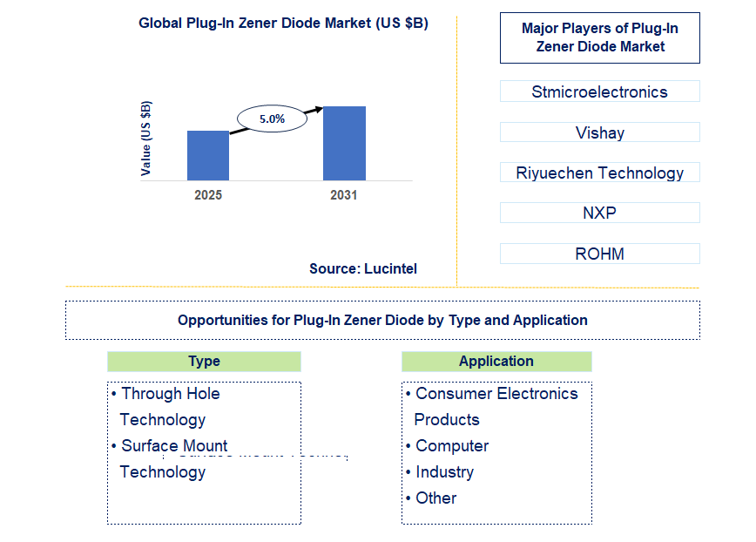Select the 2031 blue bar
The height and width of the screenshot is (542, 756).
click(x=344, y=143)
